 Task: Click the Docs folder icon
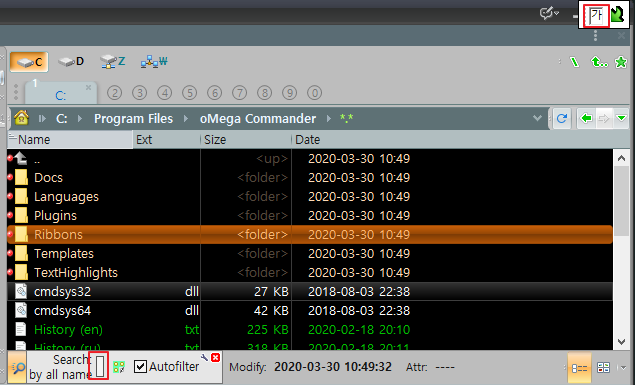pyautogui.click(x=21, y=177)
